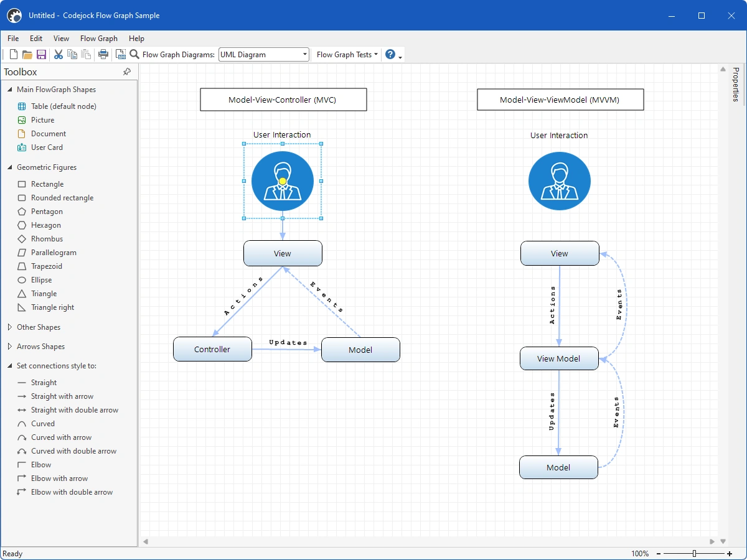The height and width of the screenshot is (560, 747).
Task: Open the Edit menu
Action: (36, 39)
